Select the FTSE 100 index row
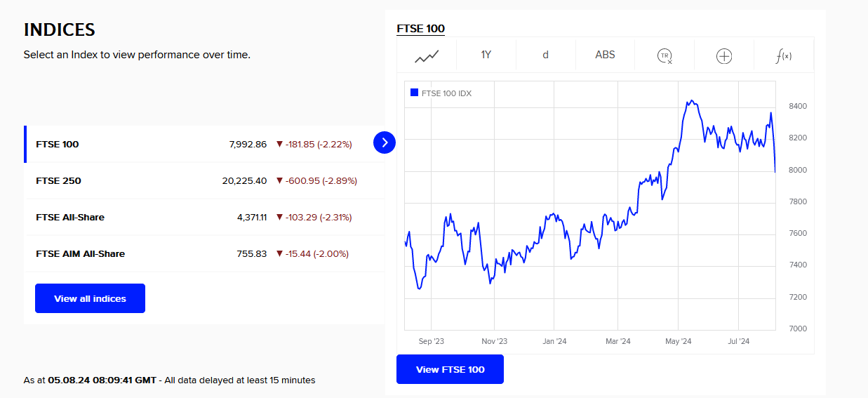 [x=204, y=144]
